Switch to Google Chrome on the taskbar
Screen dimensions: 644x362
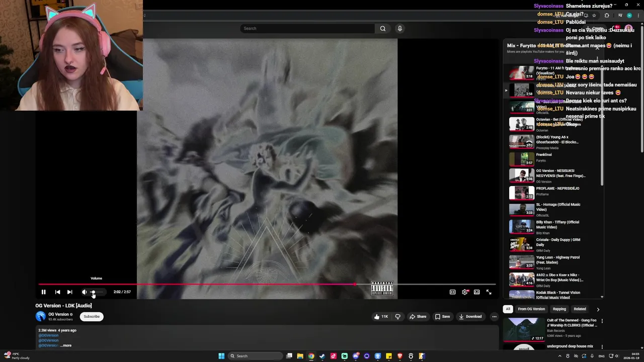pyautogui.click(x=311, y=356)
